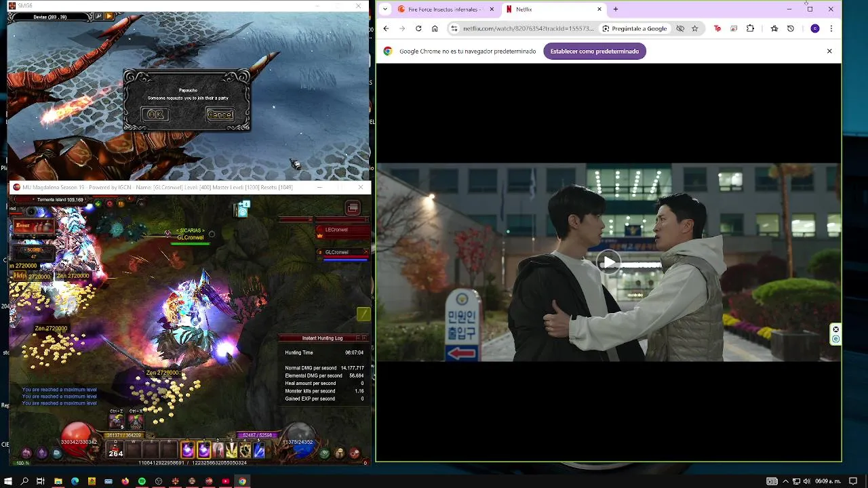
Task: Bookmark this page with the star icon
Action: [694, 28]
